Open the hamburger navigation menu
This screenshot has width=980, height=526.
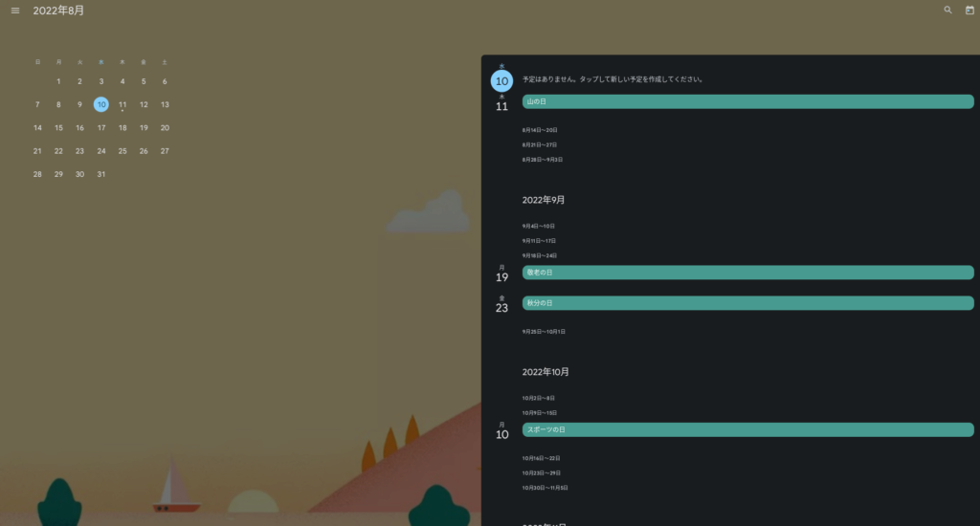click(15, 11)
